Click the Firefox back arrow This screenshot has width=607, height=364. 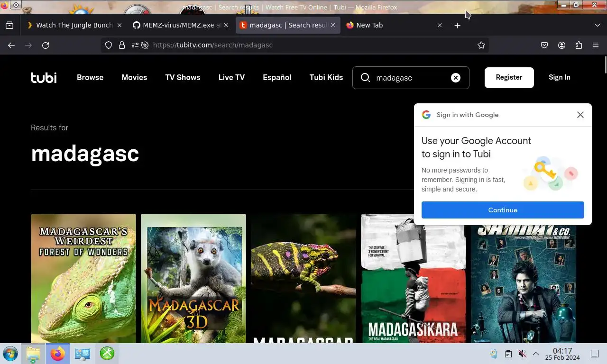(11, 45)
